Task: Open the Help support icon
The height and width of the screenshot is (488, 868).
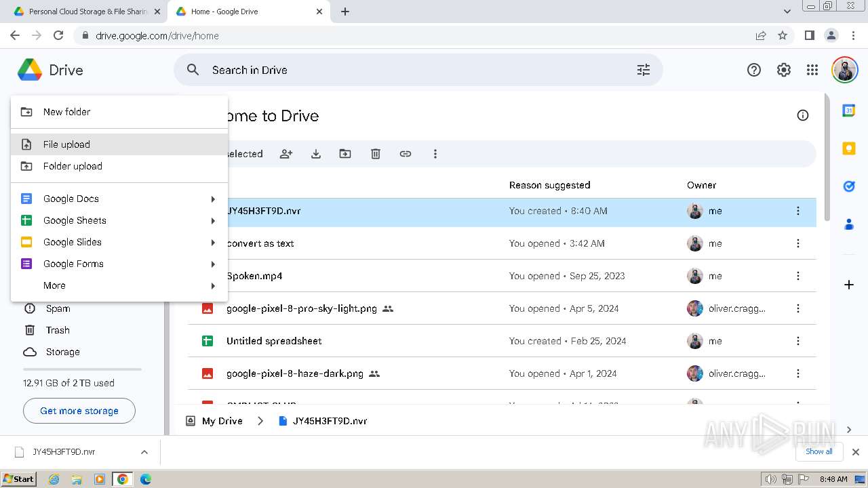Action: tap(754, 70)
